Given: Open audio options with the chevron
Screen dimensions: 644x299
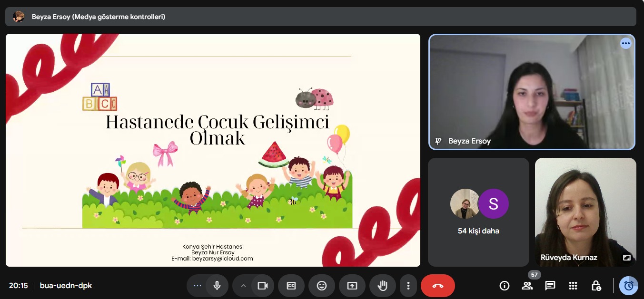Looking at the screenshot, I should coord(243,286).
